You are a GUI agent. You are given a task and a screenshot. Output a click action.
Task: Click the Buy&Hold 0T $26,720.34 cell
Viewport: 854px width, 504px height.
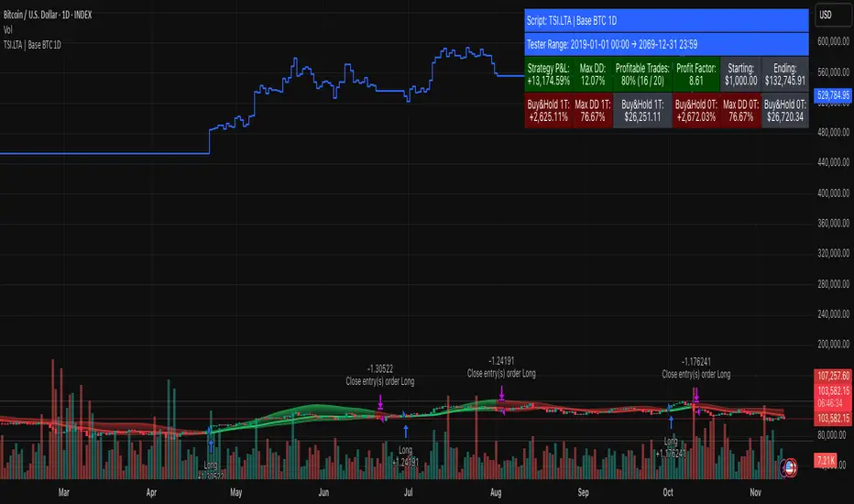pos(785,111)
